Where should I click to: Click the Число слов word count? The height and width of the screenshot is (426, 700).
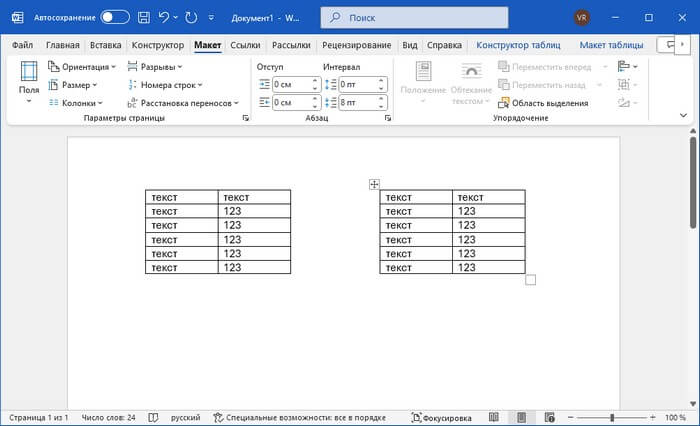[107, 417]
